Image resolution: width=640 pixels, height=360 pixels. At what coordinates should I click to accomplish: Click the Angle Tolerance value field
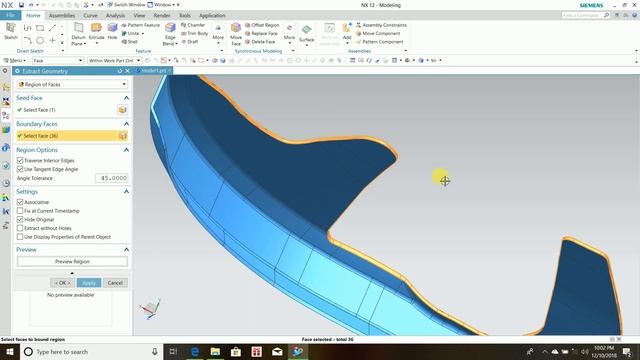[x=111, y=178]
